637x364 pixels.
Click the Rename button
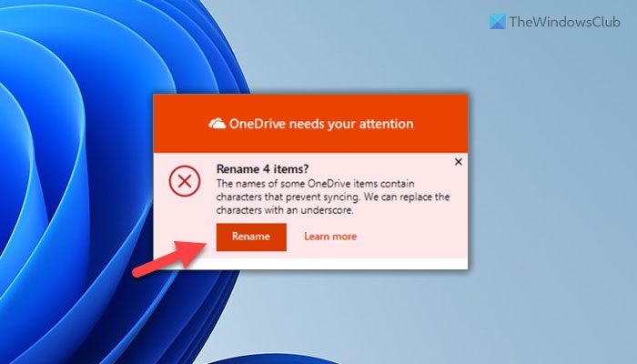pos(251,237)
